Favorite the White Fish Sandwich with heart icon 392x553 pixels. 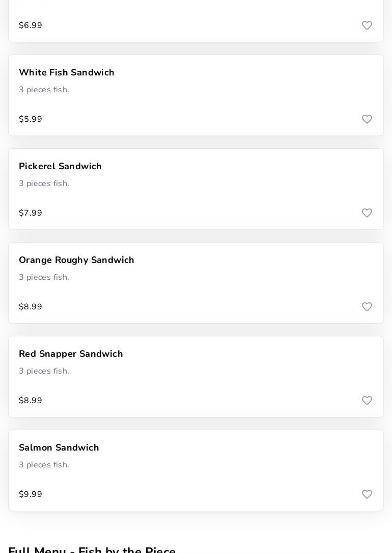[x=367, y=119]
